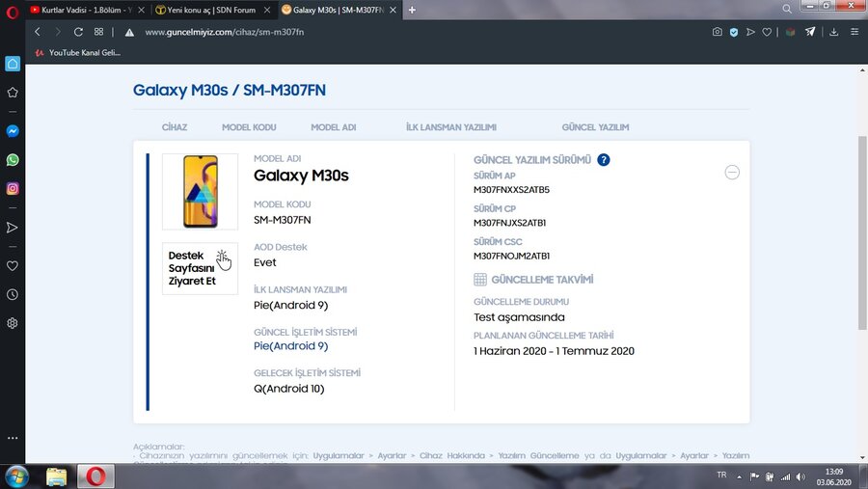This screenshot has height=489, width=868.
Task: Click MODEL KODU column header
Action: coord(249,127)
